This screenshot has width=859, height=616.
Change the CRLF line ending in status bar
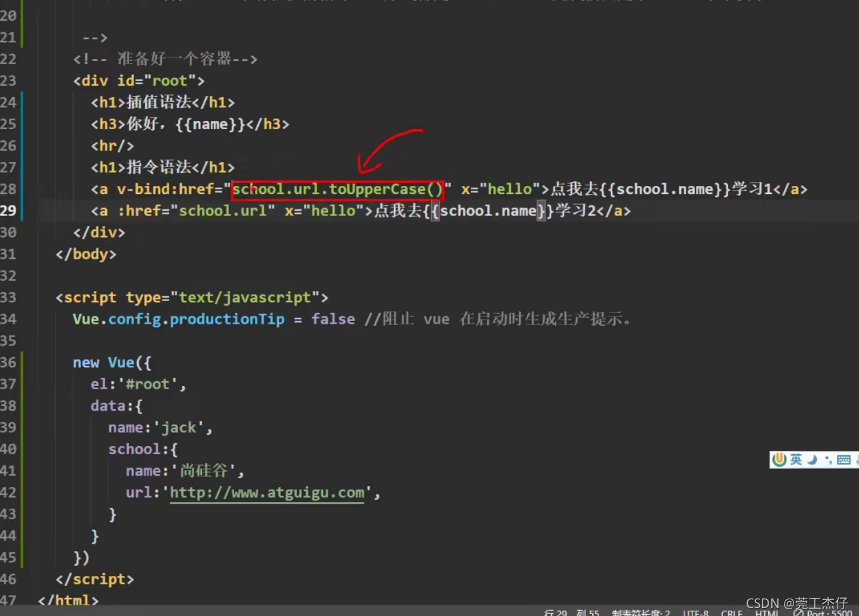click(x=731, y=612)
